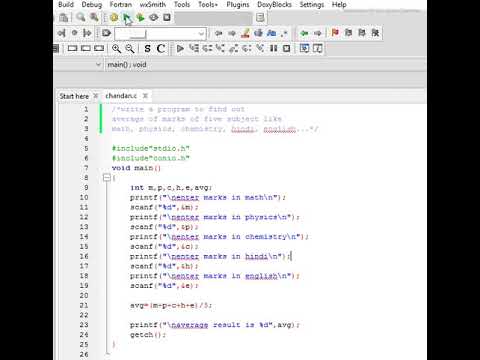
Task: Open the Debugging windows dropdown
Action: click(x=304, y=49)
